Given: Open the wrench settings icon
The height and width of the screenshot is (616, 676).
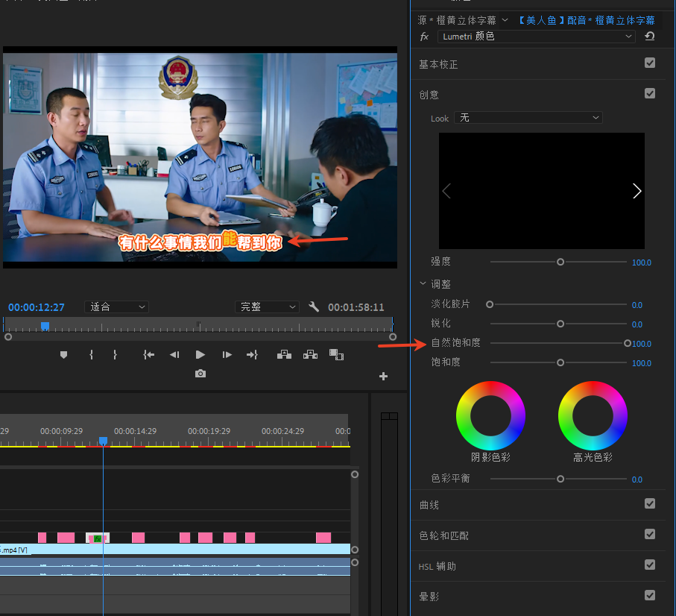Looking at the screenshot, I should (x=314, y=307).
